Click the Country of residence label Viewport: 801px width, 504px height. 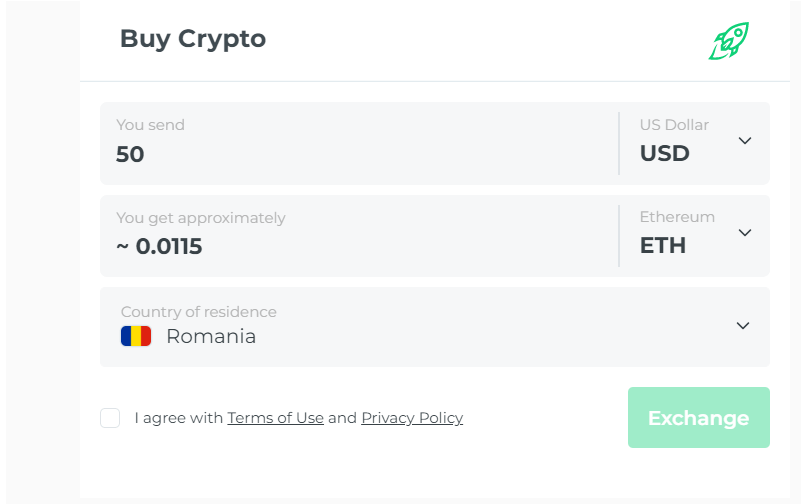[x=199, y=312]
